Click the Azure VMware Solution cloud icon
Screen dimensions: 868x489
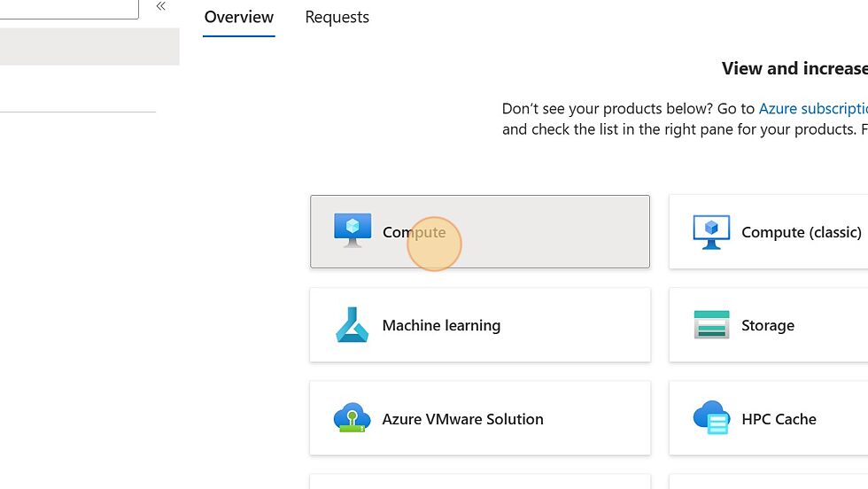pyautogui.click(x=353, y=417)
